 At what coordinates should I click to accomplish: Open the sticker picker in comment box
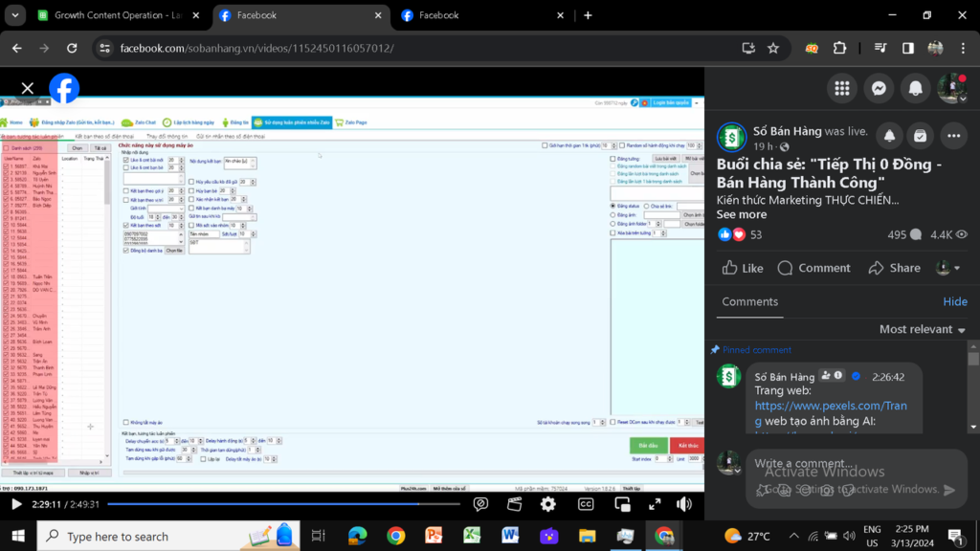click(x=848, y=491)
